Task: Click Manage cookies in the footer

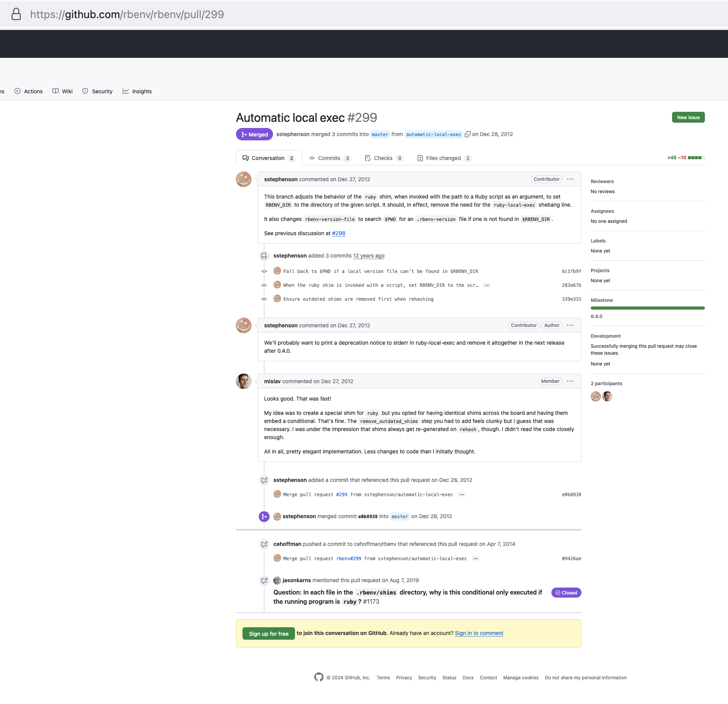Action: coord(521,678)
